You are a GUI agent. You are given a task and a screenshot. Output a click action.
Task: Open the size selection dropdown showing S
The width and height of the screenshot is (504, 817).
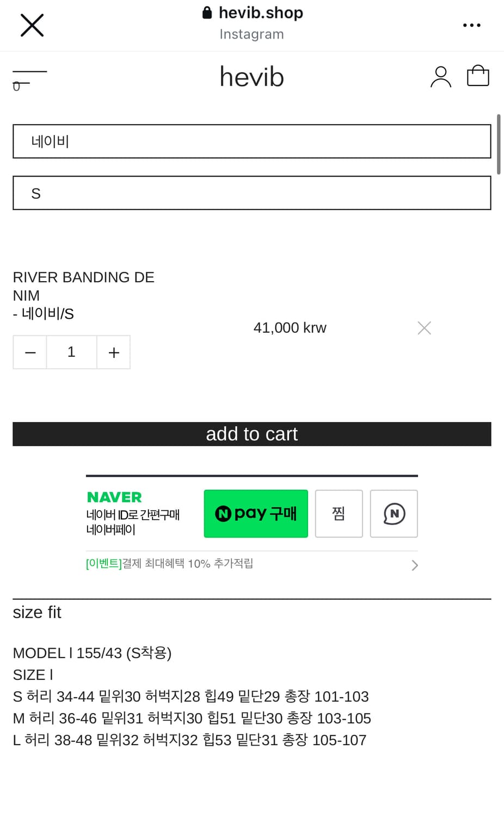coord(252,193)
